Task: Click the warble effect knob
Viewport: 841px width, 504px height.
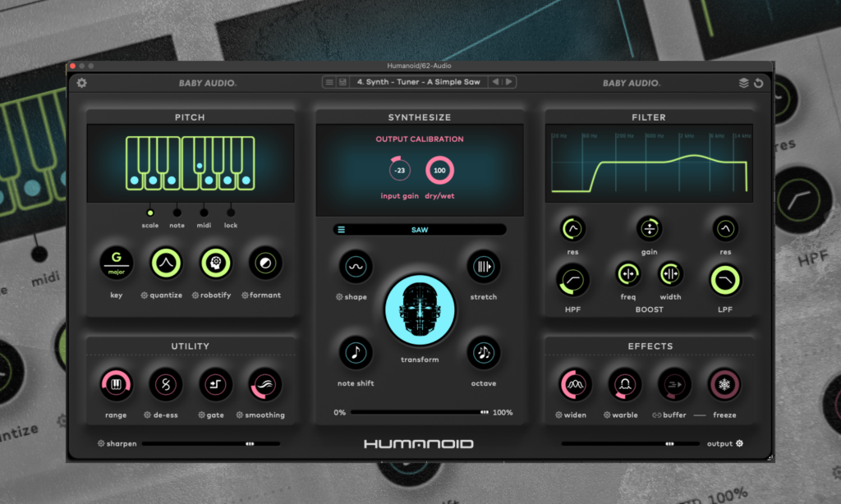Action: point(624,383)
